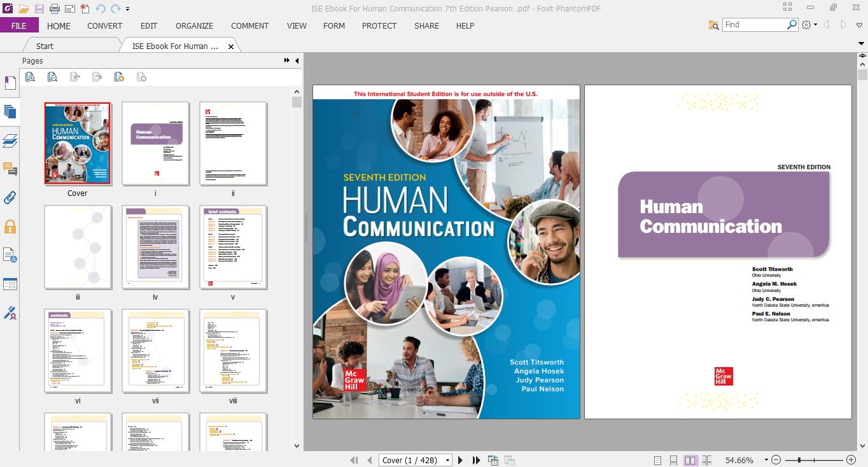This screenshot has width=868, height=467.
Task: Email the document via envelope icon
Action: pos(69,9)
